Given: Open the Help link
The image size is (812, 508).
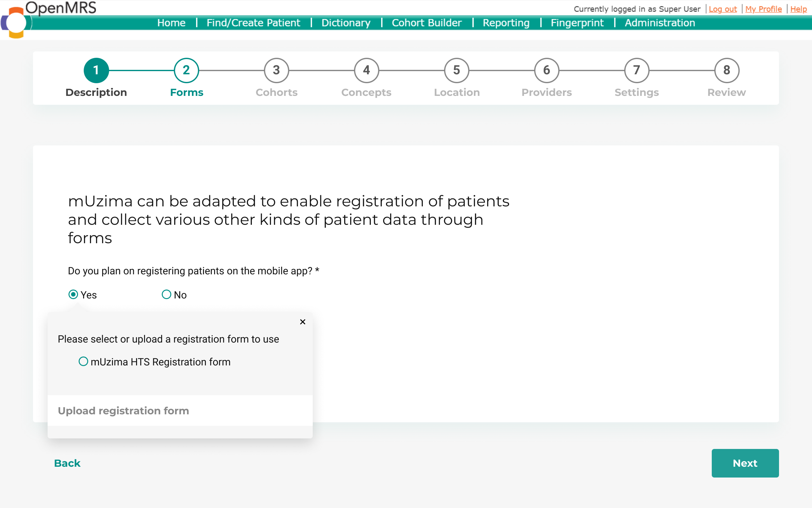Looking at the screenshot, I should 798,9.
